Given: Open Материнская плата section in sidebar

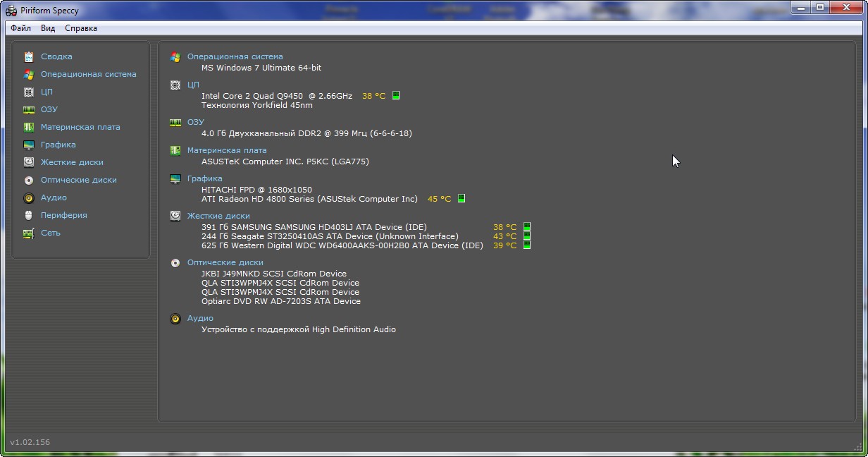Looking at the screenshot, I should point(80,127).
